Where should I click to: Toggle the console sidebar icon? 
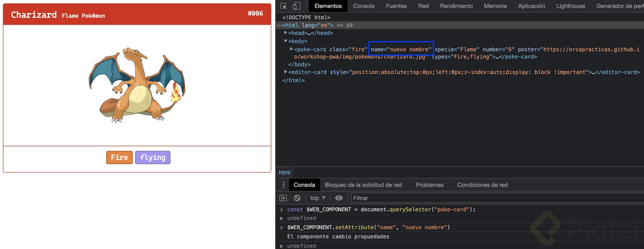283,198
